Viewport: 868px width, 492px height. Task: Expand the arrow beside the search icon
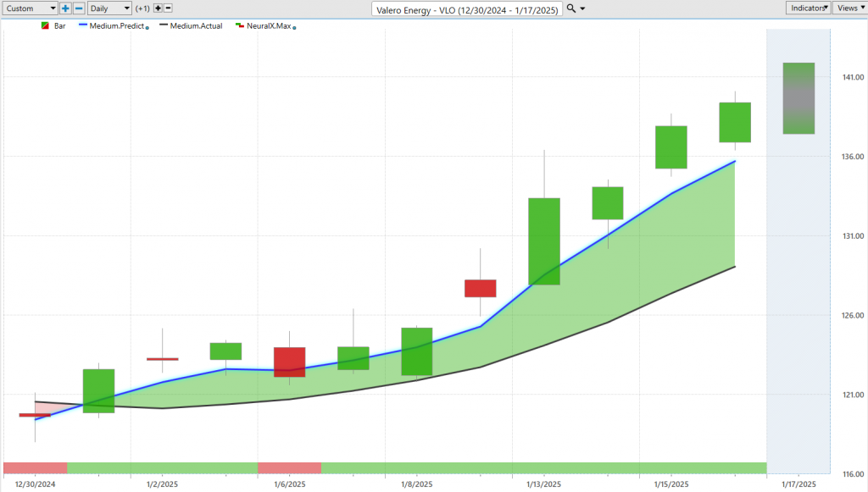(582, 8)
